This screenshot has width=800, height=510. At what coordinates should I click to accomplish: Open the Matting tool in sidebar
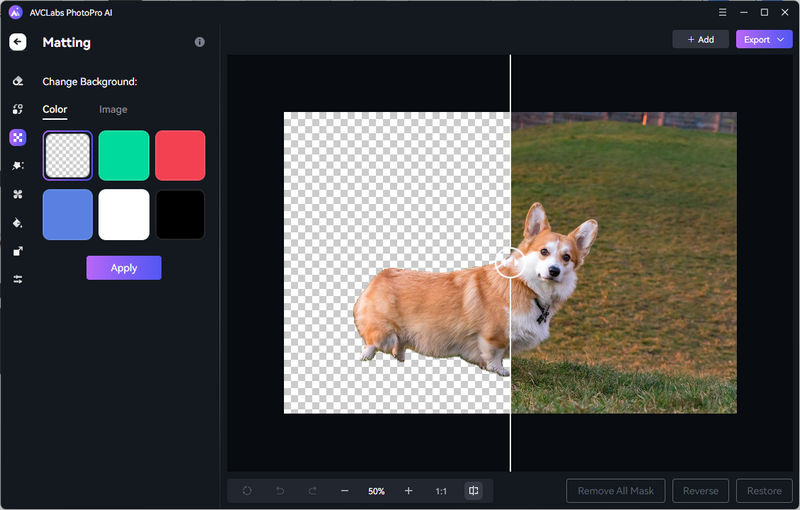pos(18,138)
